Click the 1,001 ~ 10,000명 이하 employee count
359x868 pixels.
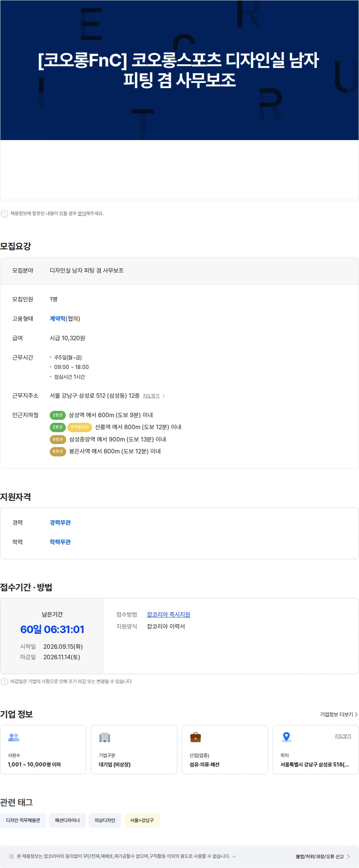tap(34, 765)
